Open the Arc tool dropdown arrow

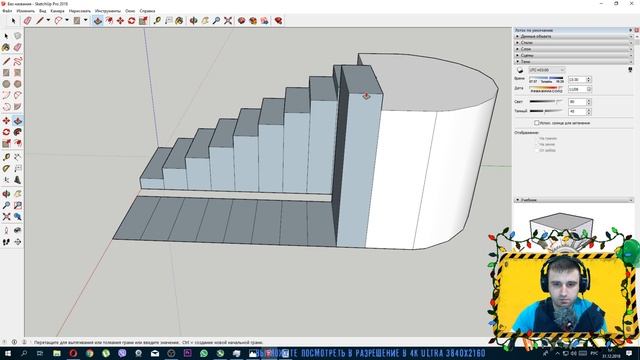67,20
